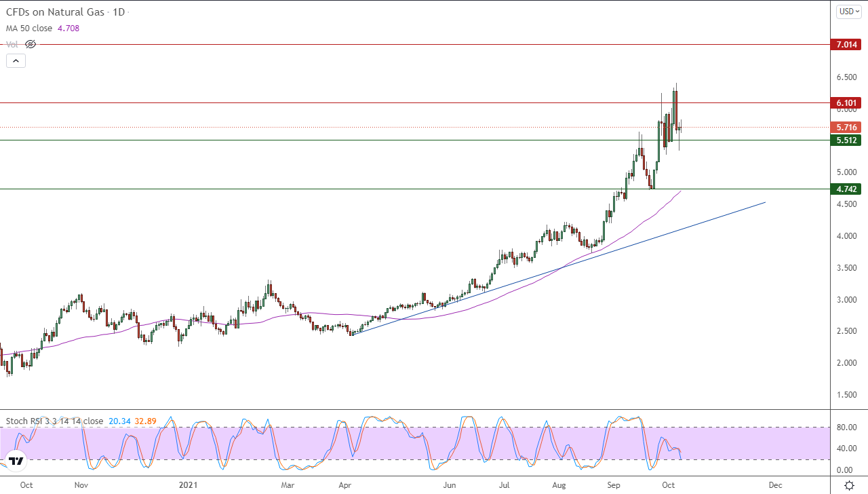Click the Dec label on time axis
Screen dimensions: 868x494
(774, 485)
